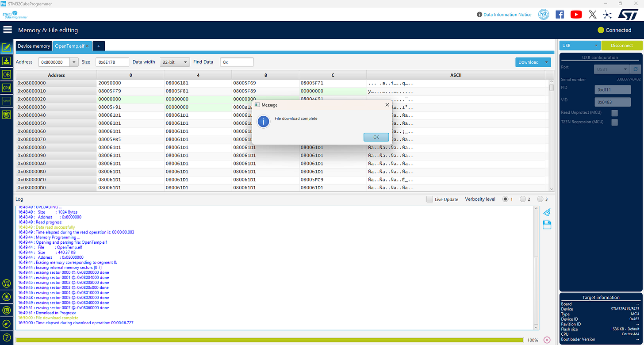Toggle Live Update checkbox
This screenshot has width=644, height=345.
429,199
